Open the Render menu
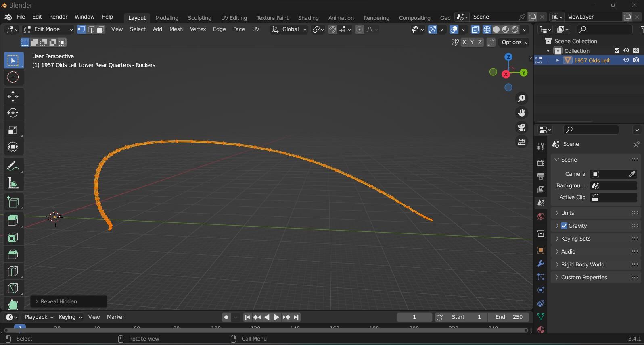Image resolution: width=644 pixels, height=345 pixels. (x=58, y=17)
